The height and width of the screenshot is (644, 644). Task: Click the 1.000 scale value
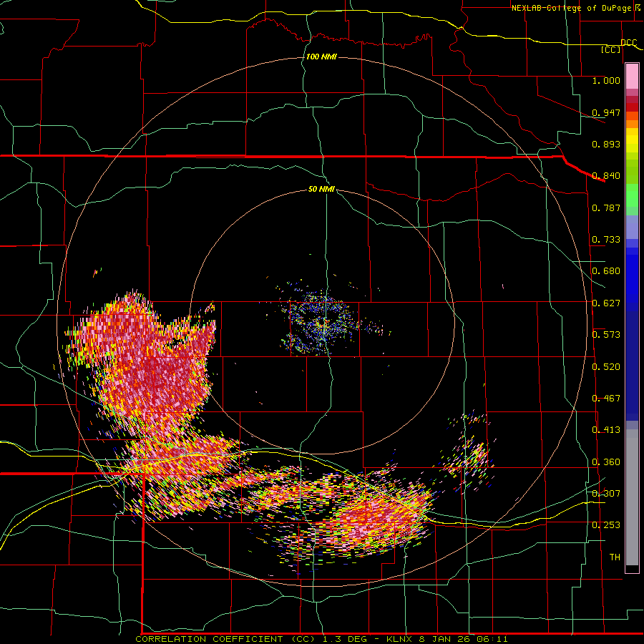coord(606,80)
